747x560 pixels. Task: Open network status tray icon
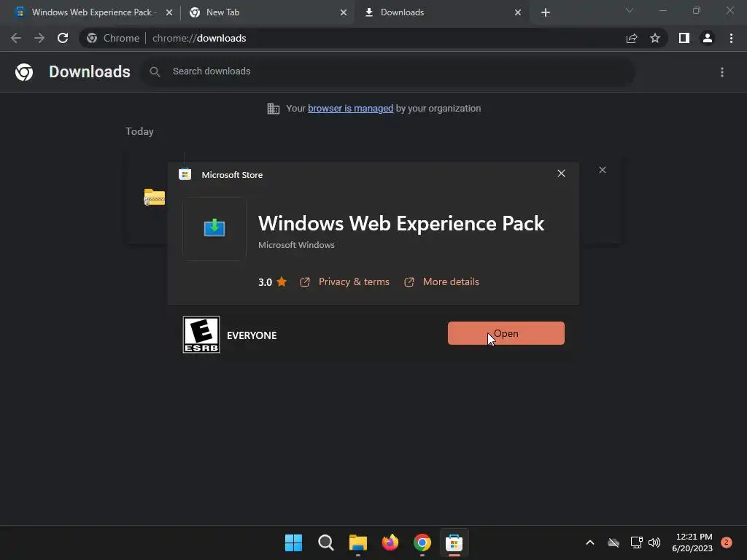636,542
